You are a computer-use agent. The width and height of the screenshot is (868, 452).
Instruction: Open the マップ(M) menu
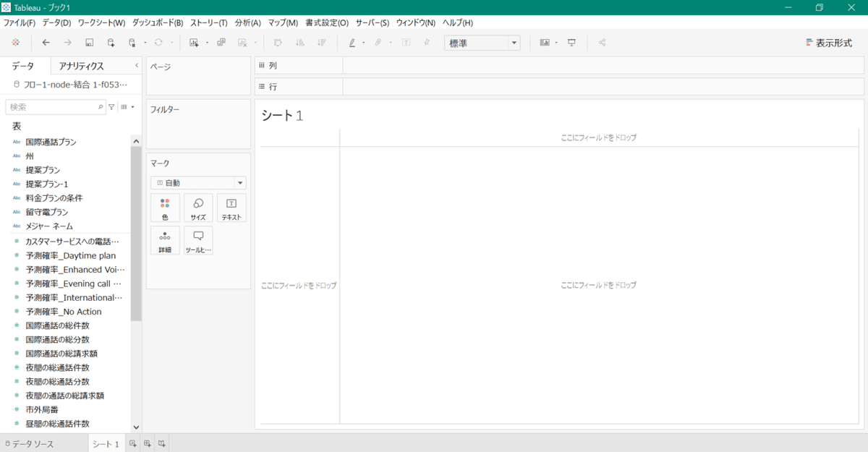(x=283, y=23)
